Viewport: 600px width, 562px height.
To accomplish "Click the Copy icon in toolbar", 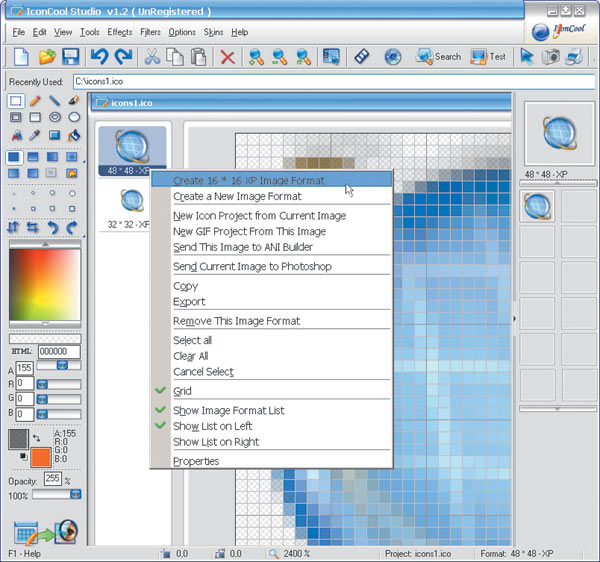I will coord(175,57).
